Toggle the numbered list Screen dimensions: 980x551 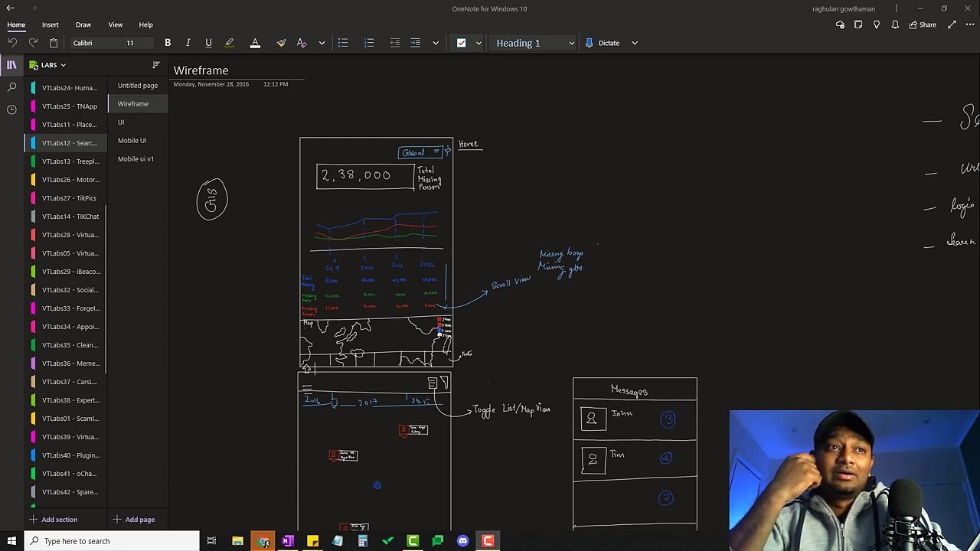(x=369, y=43)
